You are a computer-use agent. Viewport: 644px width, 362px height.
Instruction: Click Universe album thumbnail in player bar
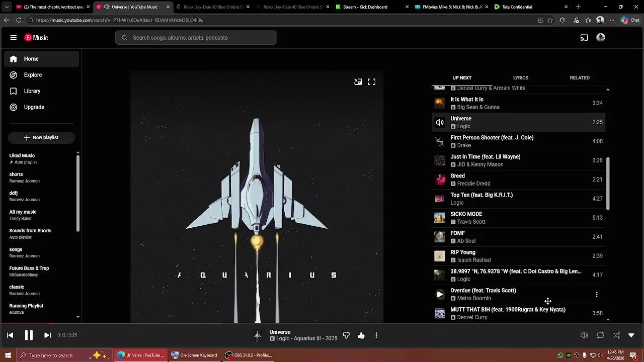click(258, 335)
